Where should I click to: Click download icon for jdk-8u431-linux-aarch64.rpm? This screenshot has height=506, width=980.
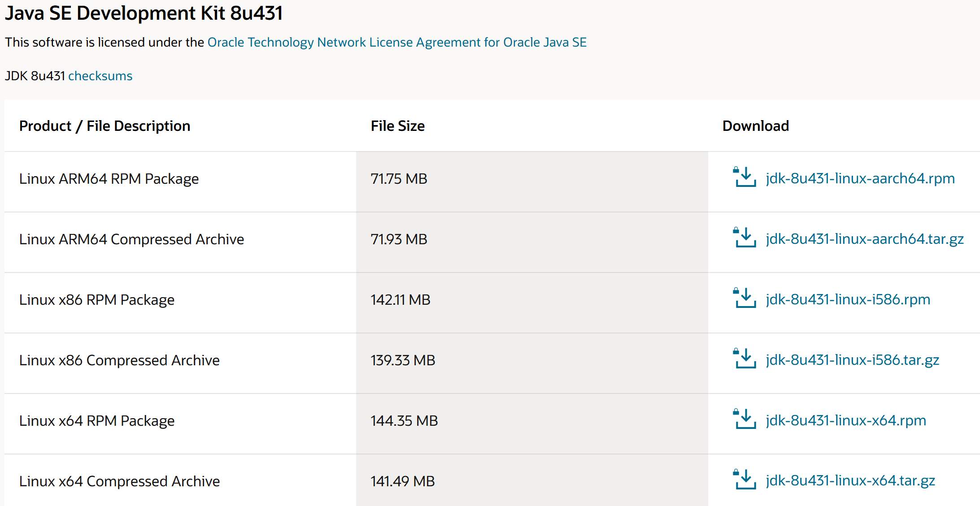coord(745,177)
